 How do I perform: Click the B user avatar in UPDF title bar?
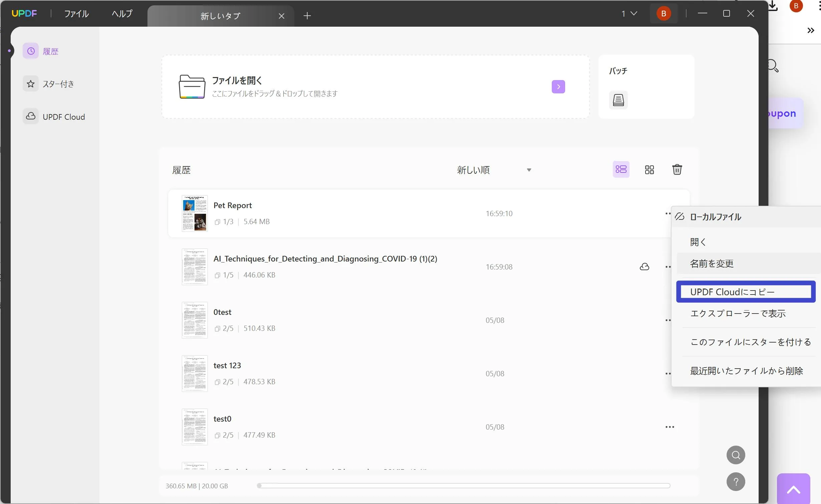[664, 14]
